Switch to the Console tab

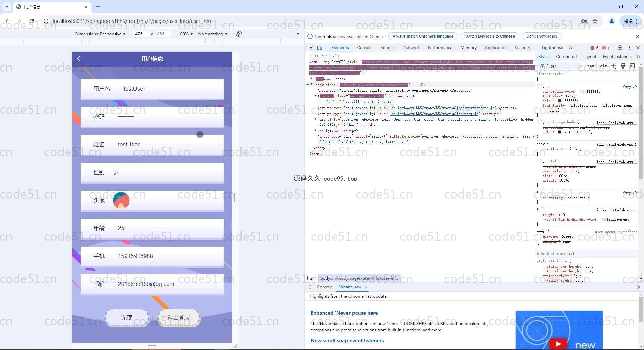click(x=365, y=48)
